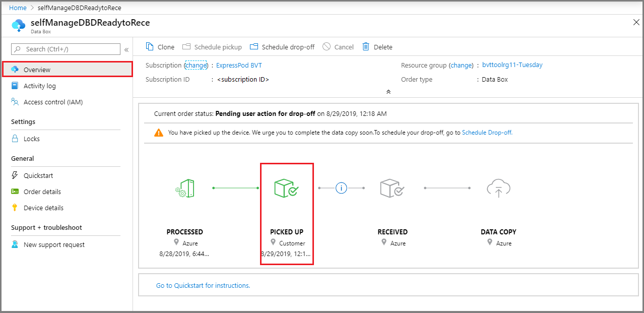This screenshot has height=313, width=644.
Task: Click the Device details key icon
Action: pos(15,208)
